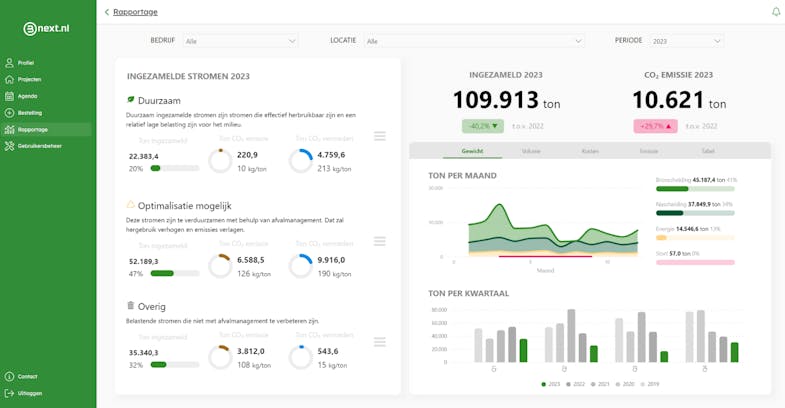Open Optimalisatie mogelijk section hamburger menu
This screenshot has width=785, height=408.
click(380, 241)
